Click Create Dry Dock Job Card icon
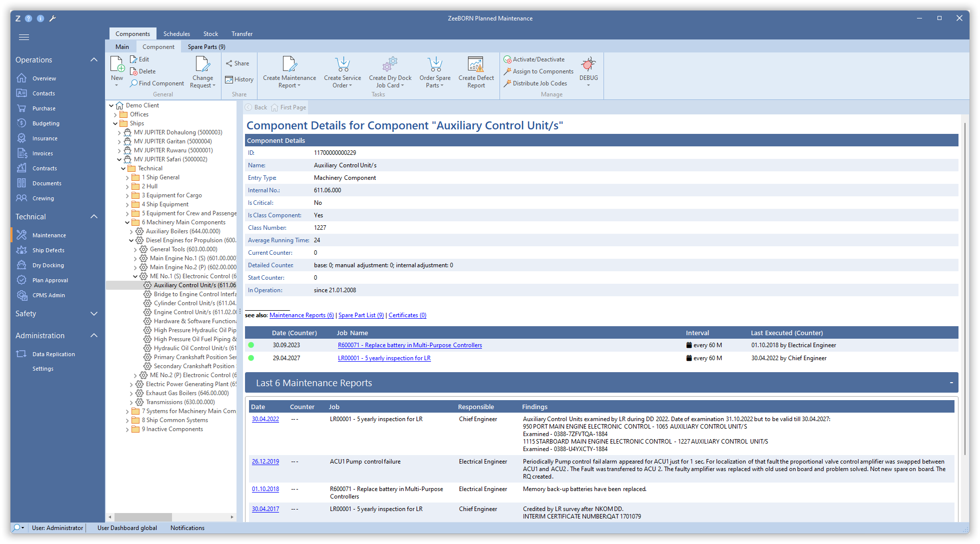This screenshot has height=544, width=980. (x=390, y=65)
